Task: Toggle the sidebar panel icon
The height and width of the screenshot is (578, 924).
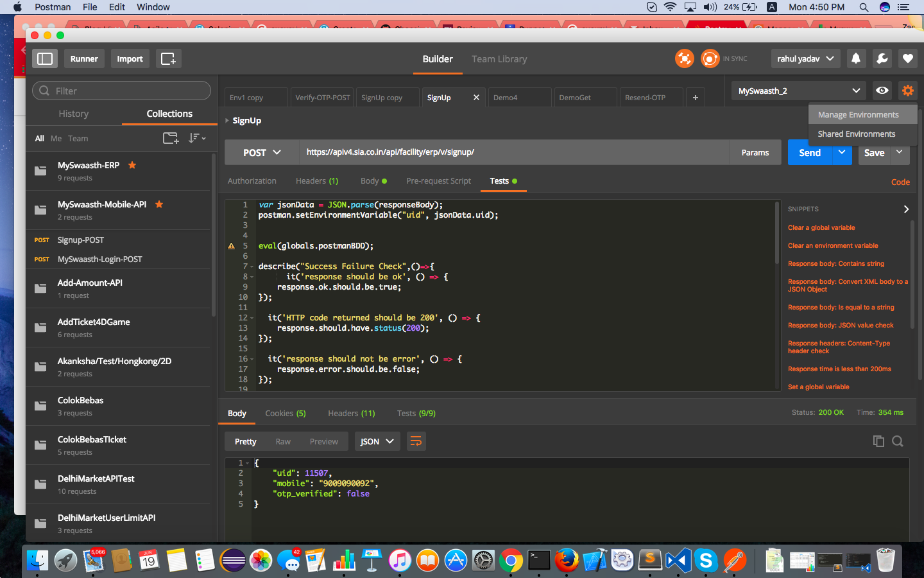Action: [x=45, y=58]
